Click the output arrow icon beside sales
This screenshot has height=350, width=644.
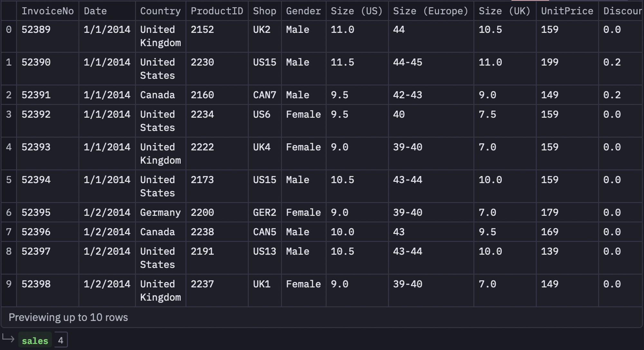(x=8, y=339)
